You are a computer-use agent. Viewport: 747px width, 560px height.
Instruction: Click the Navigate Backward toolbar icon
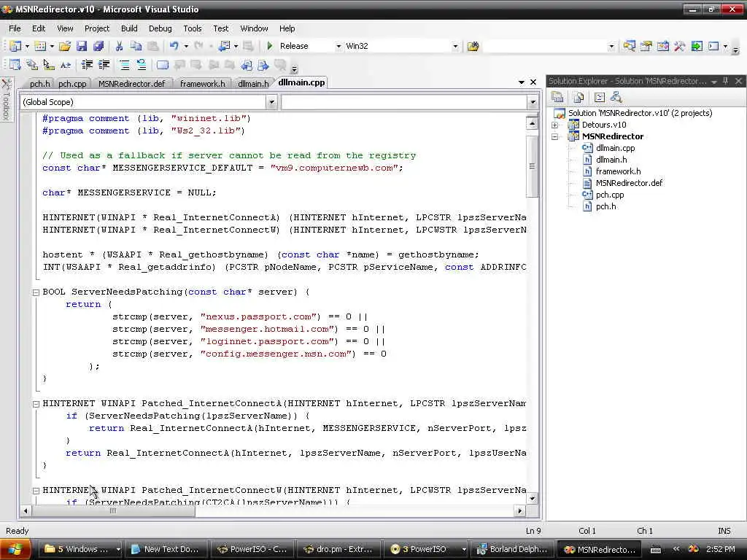(x=224, y=46)
